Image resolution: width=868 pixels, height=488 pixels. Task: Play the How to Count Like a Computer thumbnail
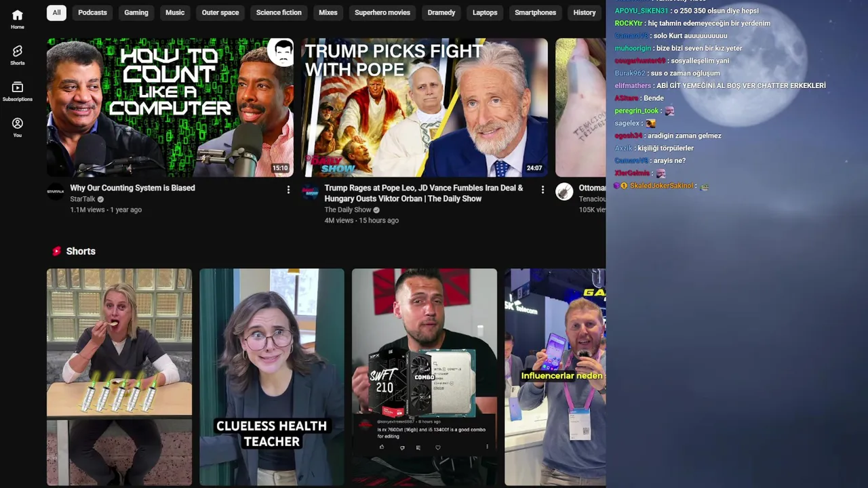coord(170,107)
